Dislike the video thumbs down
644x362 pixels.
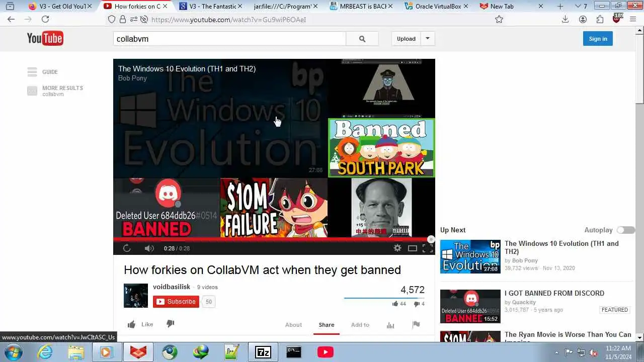(x=171, y=324)
